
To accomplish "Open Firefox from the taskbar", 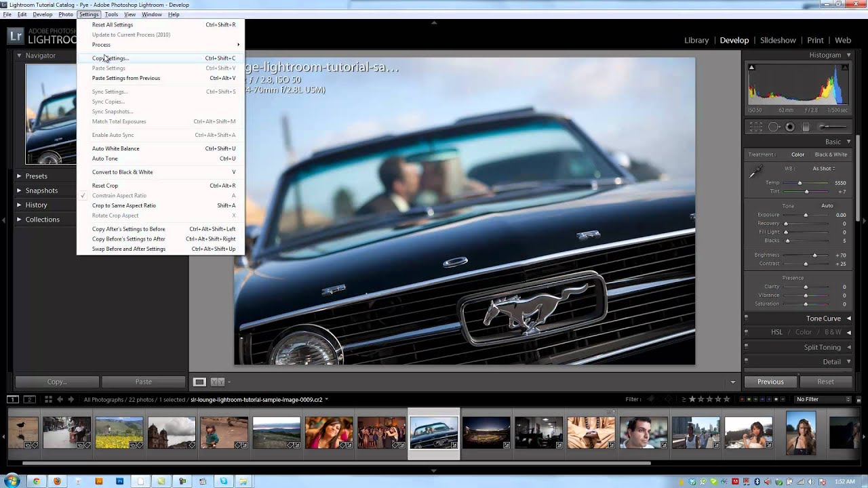I will [57, 481].
